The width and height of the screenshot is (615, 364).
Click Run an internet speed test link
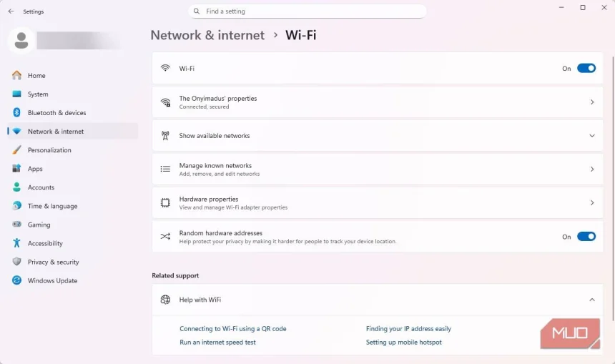click(217, 343)
